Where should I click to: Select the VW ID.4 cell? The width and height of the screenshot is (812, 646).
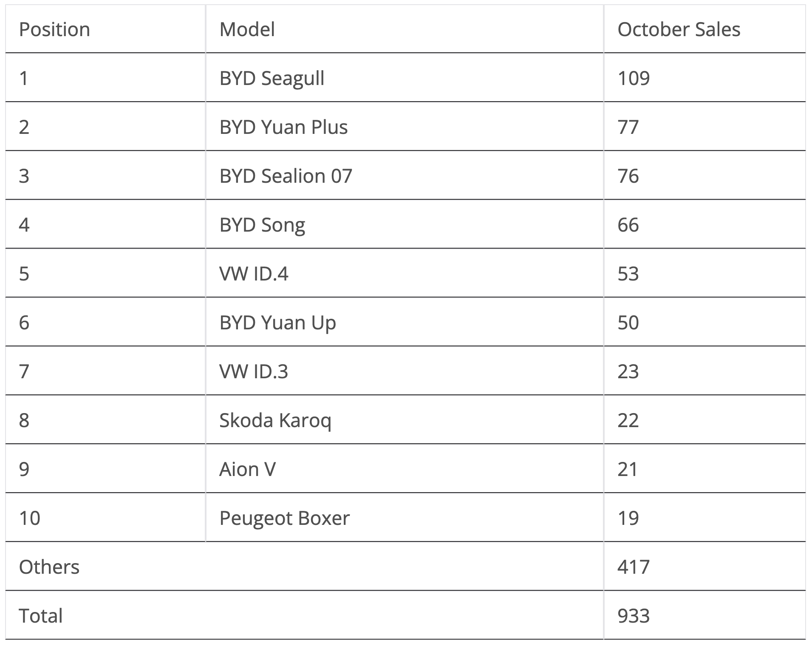(254, 274)
